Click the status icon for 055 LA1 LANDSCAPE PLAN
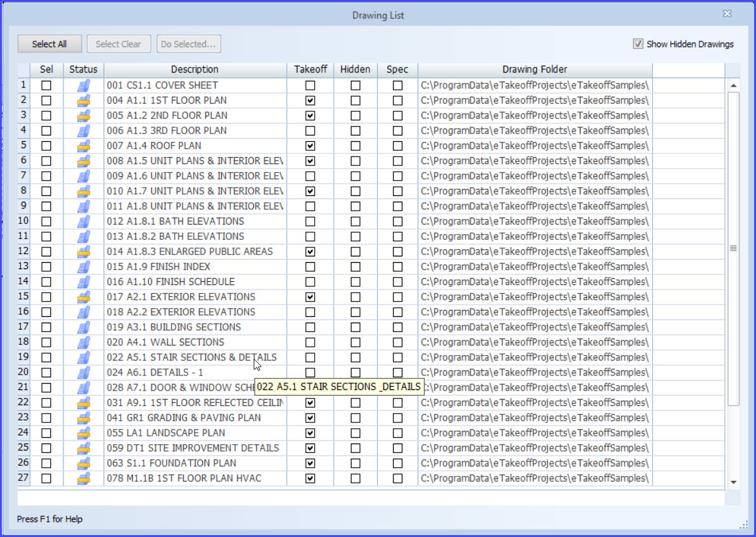 click(x=83, y=433)
